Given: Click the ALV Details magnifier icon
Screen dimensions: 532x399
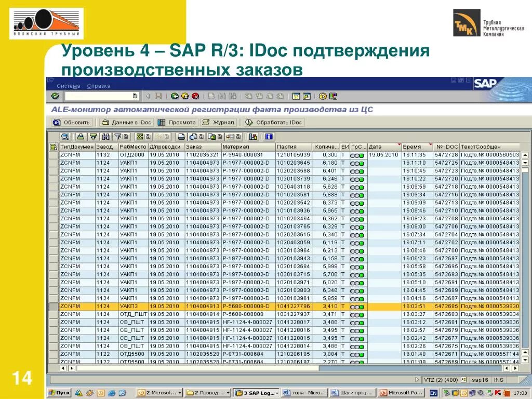Looking at the screenshot, I should pyautogui.click(x=65, y=137).
